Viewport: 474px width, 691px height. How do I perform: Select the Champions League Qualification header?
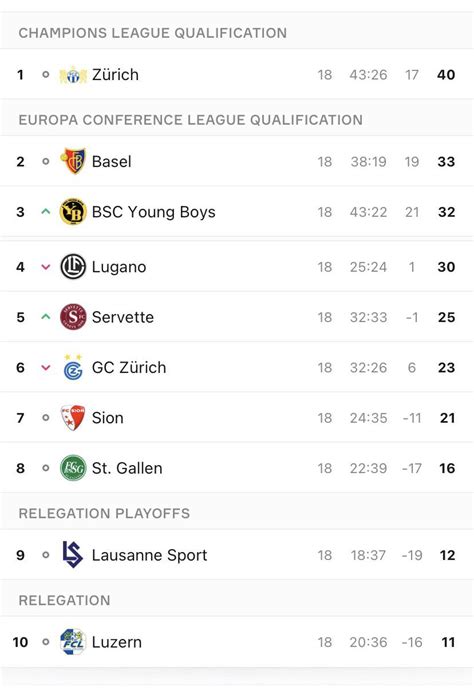152,33
